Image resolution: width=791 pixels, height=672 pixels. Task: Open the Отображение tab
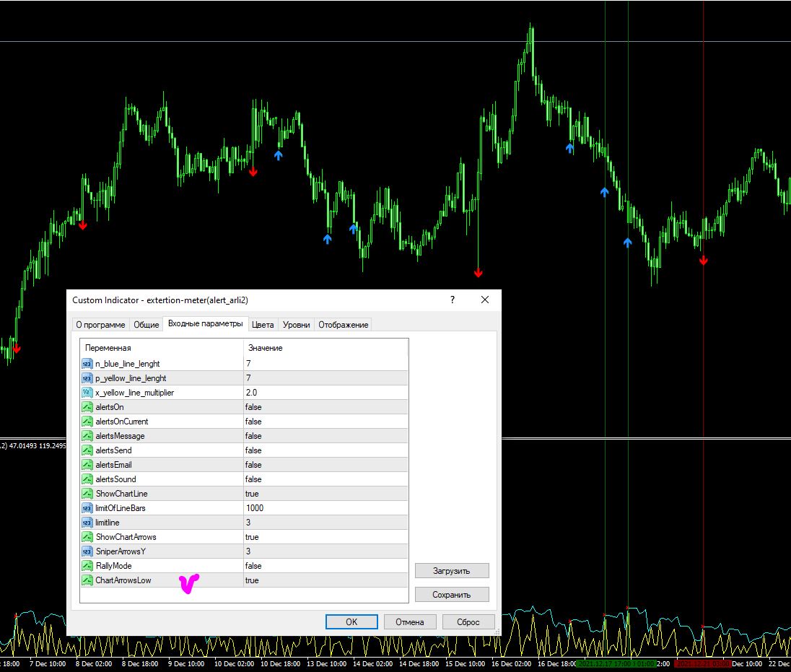point(344,325)
